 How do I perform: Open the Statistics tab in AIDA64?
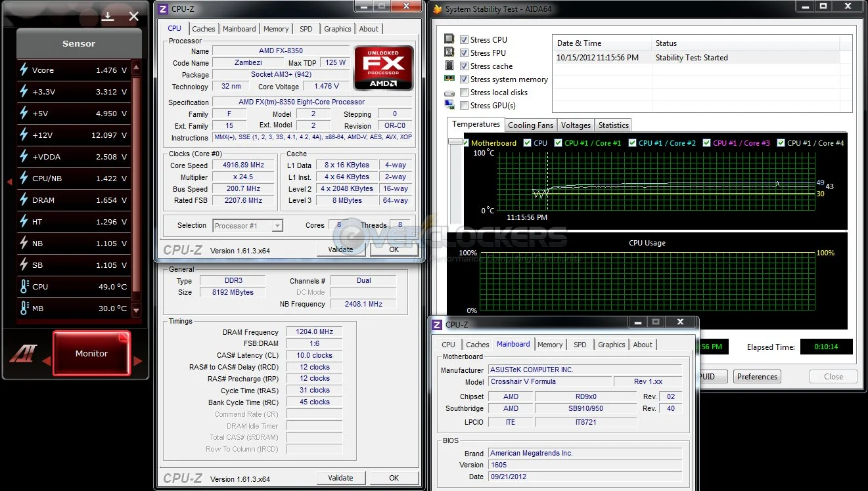click(614, 125)
